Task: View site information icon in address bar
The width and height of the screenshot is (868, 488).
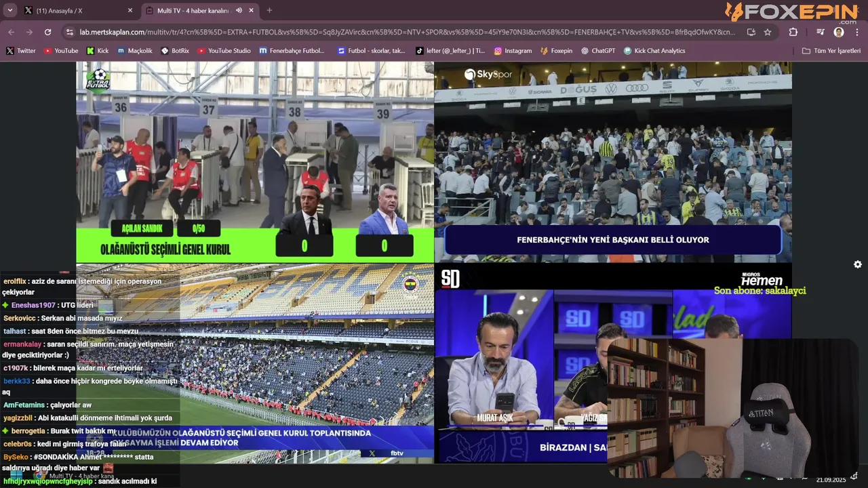Action: point(69,32)
